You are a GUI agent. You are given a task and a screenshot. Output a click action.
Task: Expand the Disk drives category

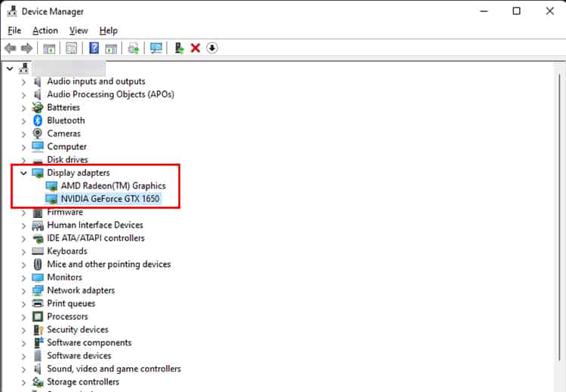pos(23,160)
